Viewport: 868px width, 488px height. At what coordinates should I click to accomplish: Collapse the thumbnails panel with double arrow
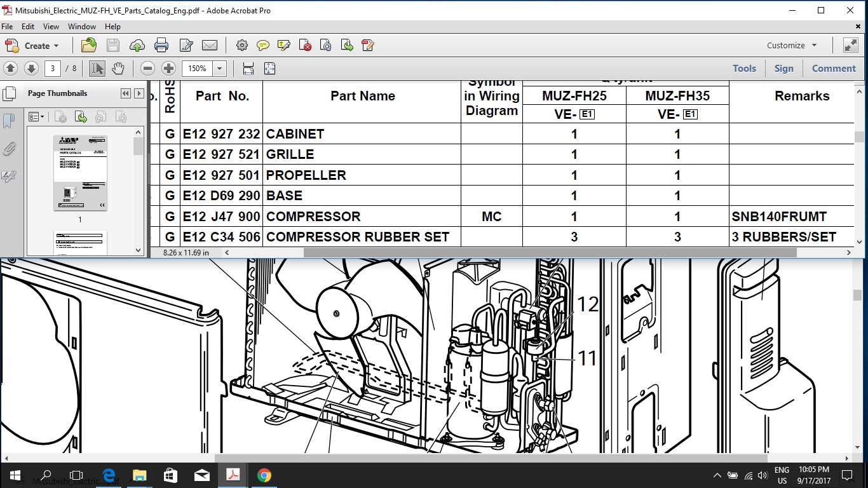click(125, 93)
